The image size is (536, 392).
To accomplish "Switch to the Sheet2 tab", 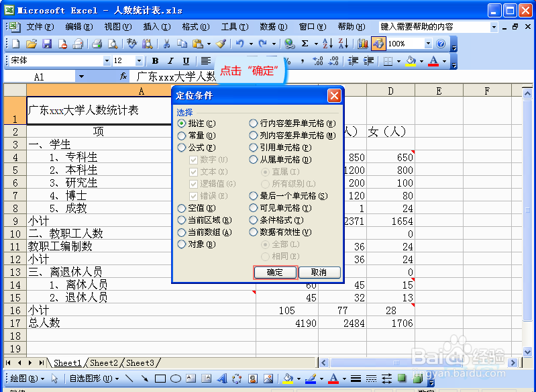I will [104, 362].
